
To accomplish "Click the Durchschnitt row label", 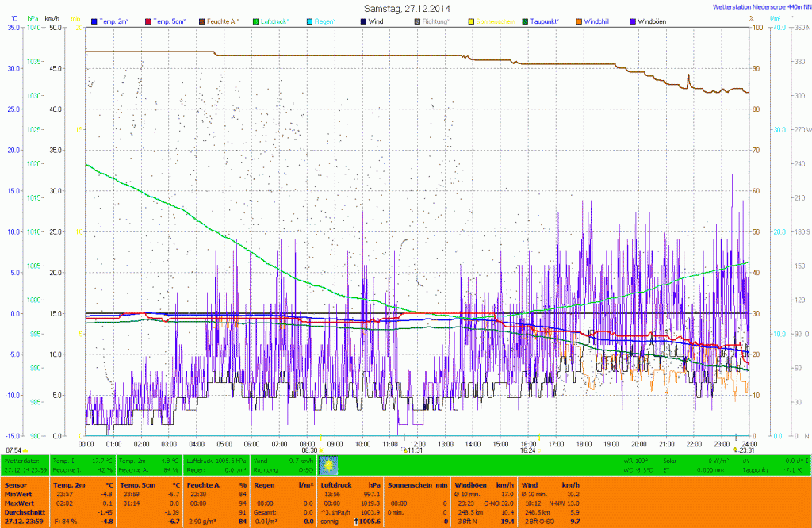I will 24,512.
